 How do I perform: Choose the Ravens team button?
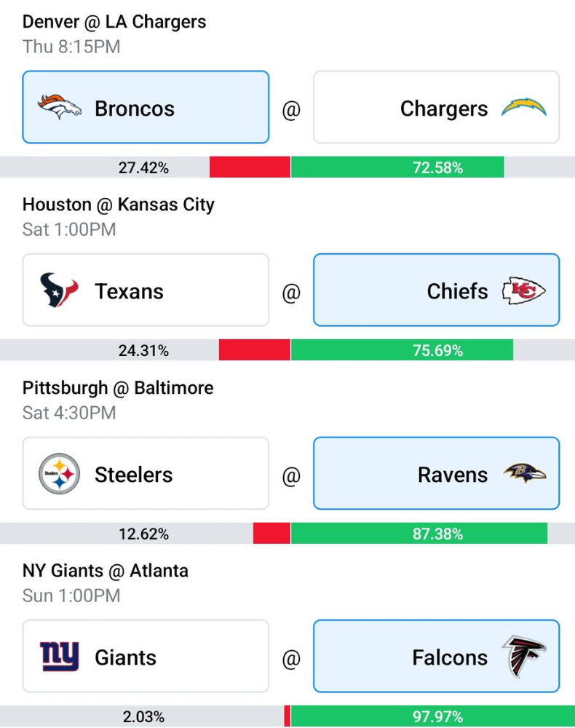point(436,473)
